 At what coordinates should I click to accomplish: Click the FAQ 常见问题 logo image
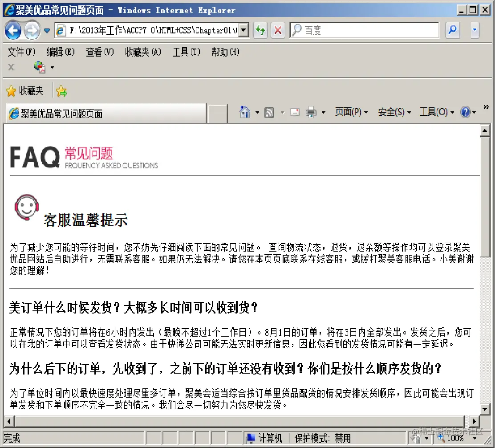coord(84,157)
